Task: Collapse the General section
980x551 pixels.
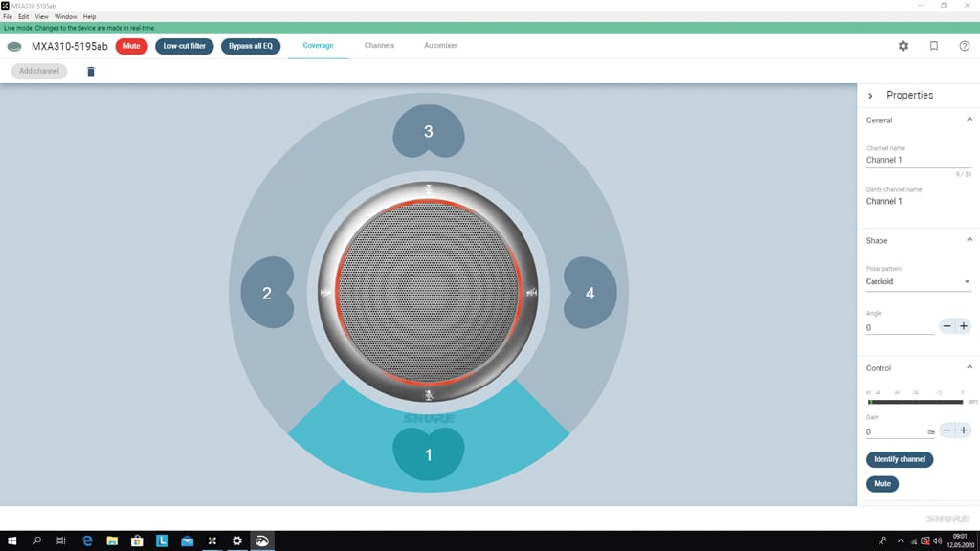Action: (969, 120)
